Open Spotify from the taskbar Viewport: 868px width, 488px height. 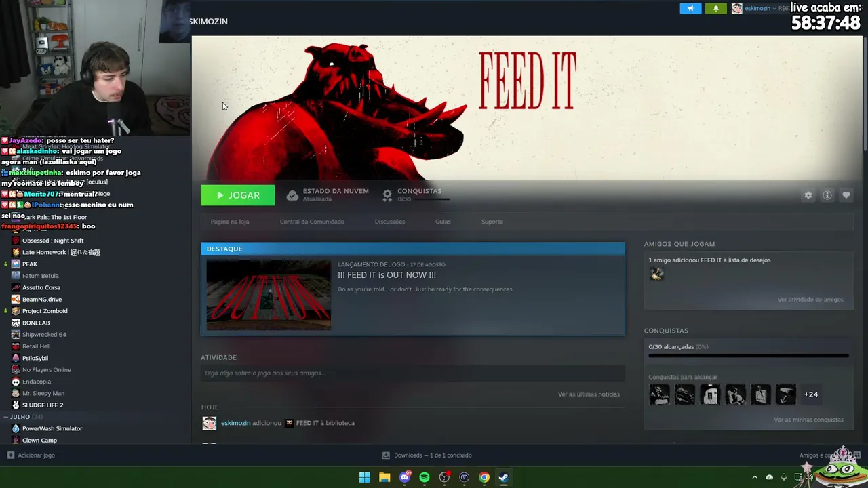[x=425, y=477]
